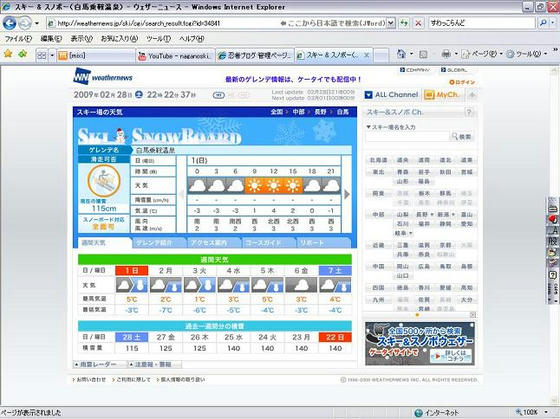Click the ALL Channel button
Image resolution: width=560 pixels, height=419 pixels.
(392, 95)
